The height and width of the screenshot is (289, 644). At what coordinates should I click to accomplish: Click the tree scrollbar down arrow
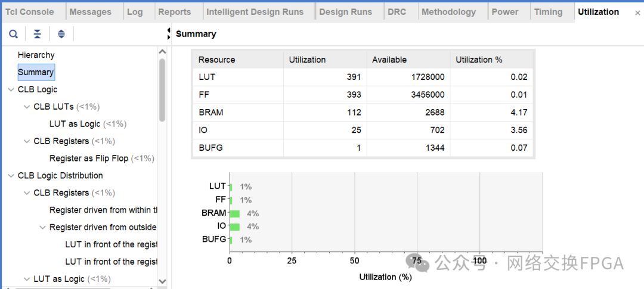[x=162, y=281]
